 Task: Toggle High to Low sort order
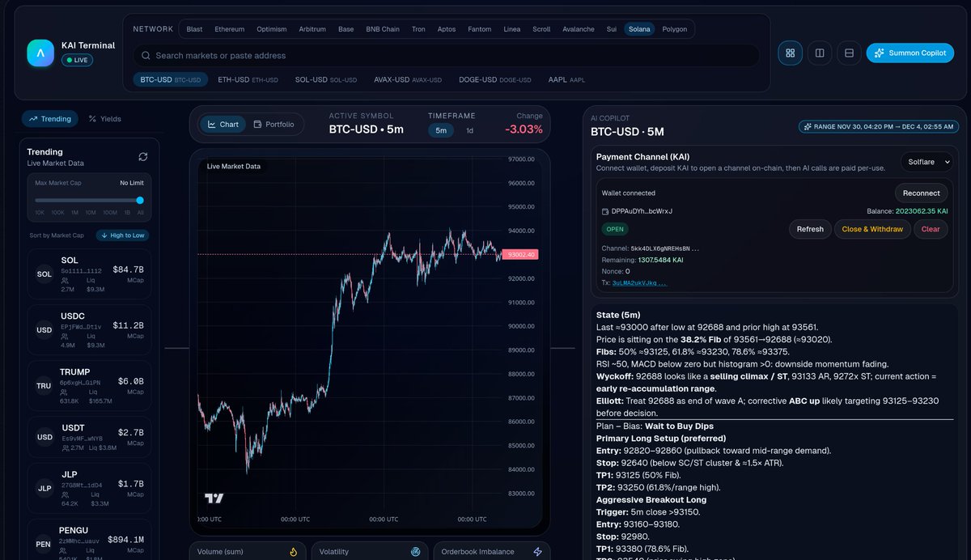point(123,235)
